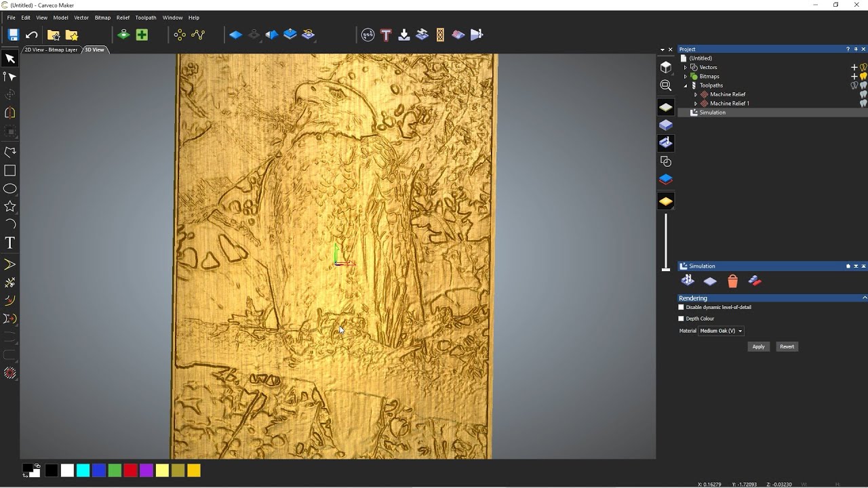
Task: Click the magnifier zoom icon beside viewport
Action: 666,85
